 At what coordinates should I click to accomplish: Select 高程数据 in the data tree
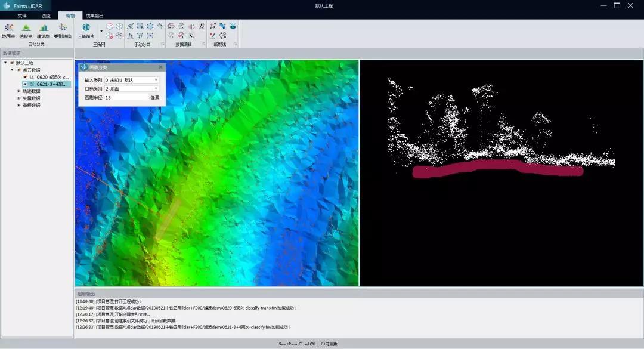tap(31, 106)
